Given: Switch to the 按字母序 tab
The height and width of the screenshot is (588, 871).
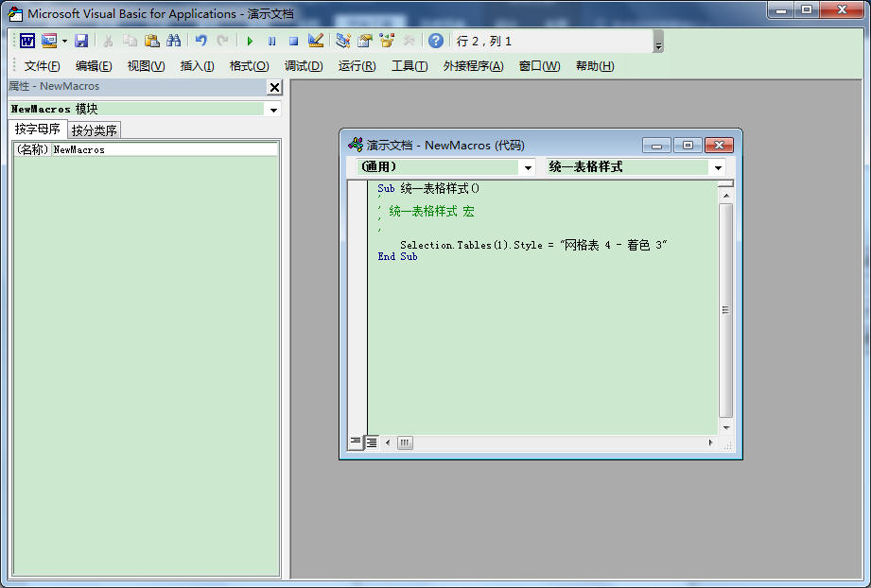Looking at the screenshot, I should point(37,129).
